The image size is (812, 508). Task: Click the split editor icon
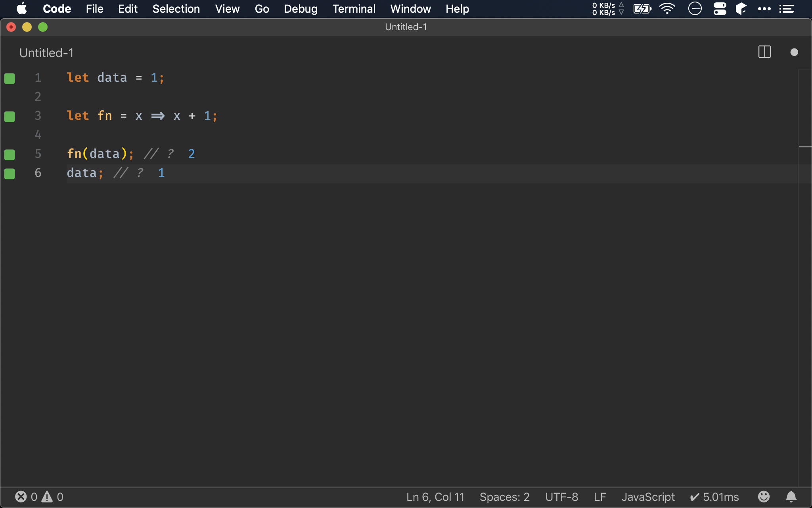pos(764,52)
